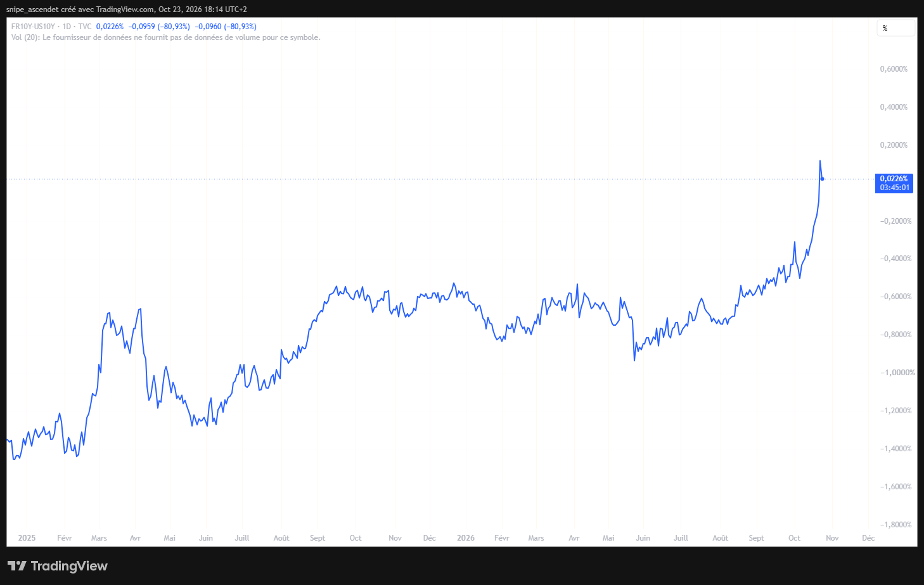Click the 0,2000% price axis label

tap(894, 145)
